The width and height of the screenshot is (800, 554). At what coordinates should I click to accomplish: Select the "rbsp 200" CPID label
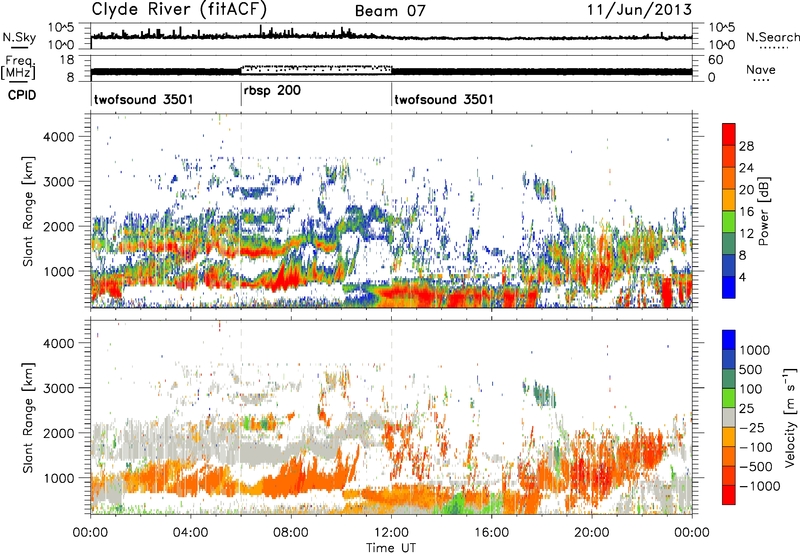(272, 91)
